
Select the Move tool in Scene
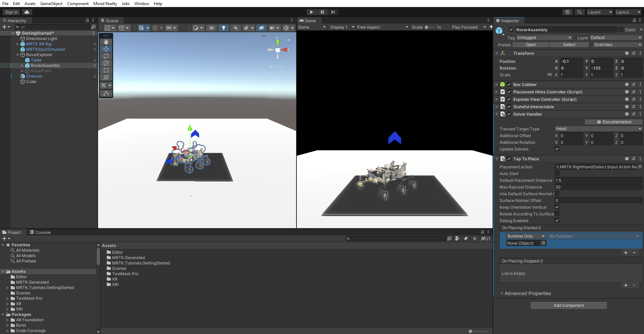(106, 49)
